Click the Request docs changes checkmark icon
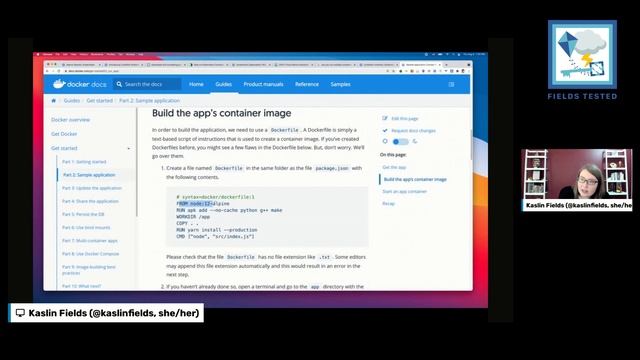The image size is (640, 360). [x=385, y=131]
